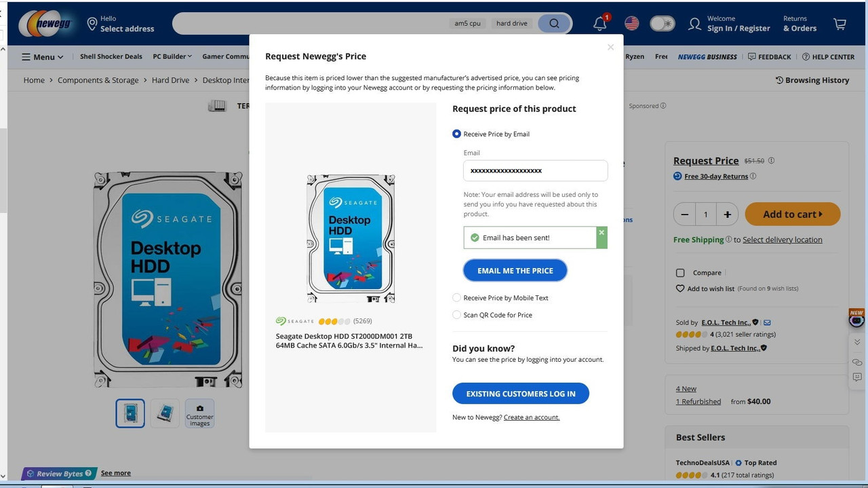868x488 pixels.
Task: Click the US flag country icon
Action: (632, 23)
